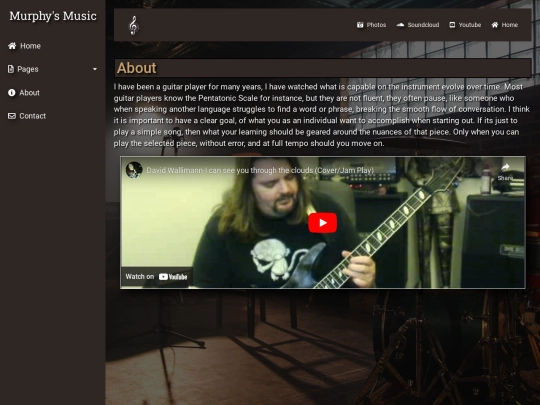Screen dimensions: 540x405
Task: Play the embedded YouTube video
Action: tap(322, 223)
